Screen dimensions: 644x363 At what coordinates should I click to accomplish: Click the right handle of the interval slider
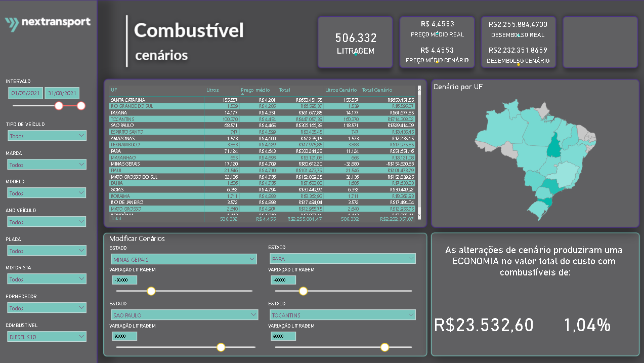[x=81, y=106]
